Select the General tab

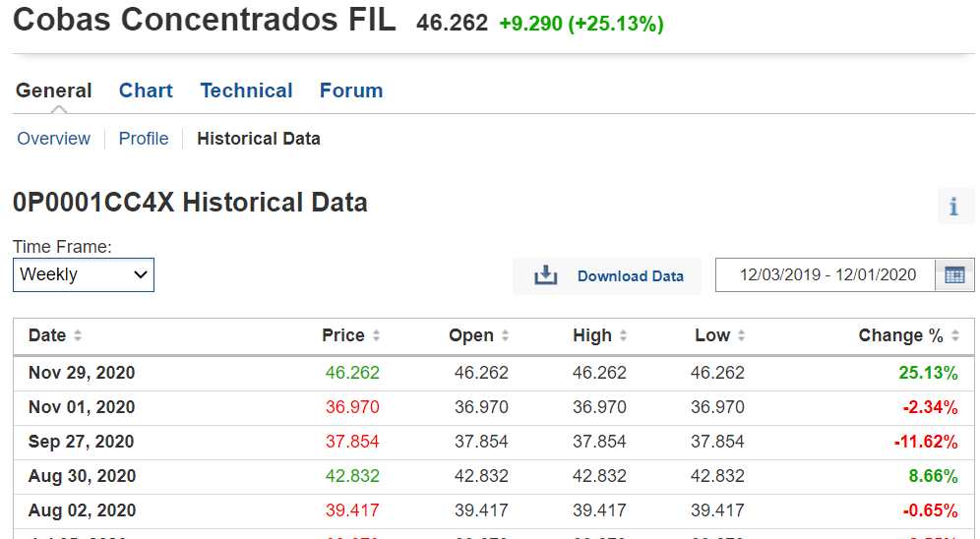click(x=54, y=90)
